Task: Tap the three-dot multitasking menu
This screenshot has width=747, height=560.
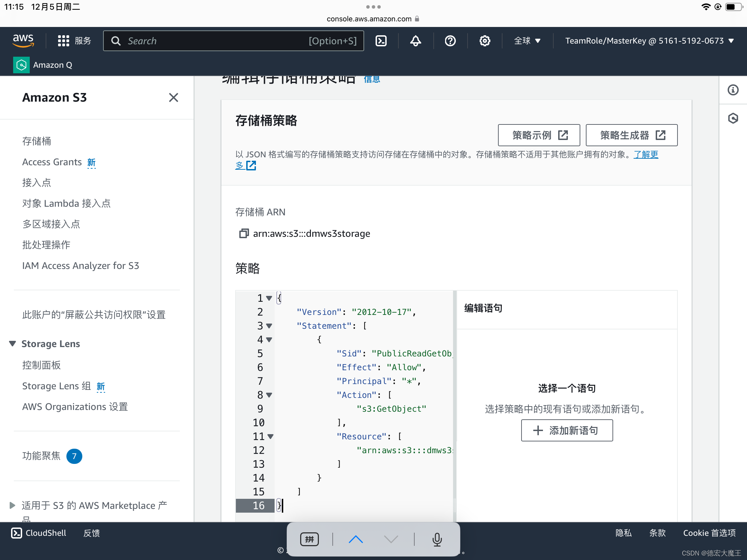Action: pyautogui.click(x=373, y=7)
